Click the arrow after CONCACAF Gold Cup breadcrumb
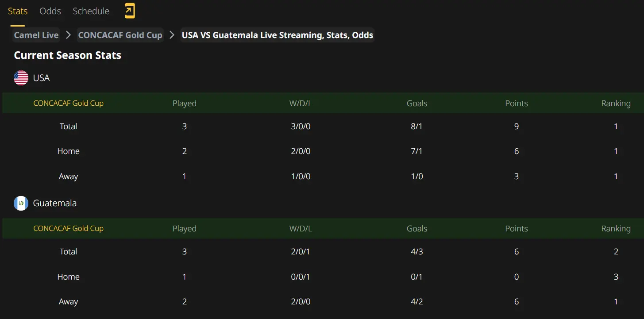 click(172, 35)
